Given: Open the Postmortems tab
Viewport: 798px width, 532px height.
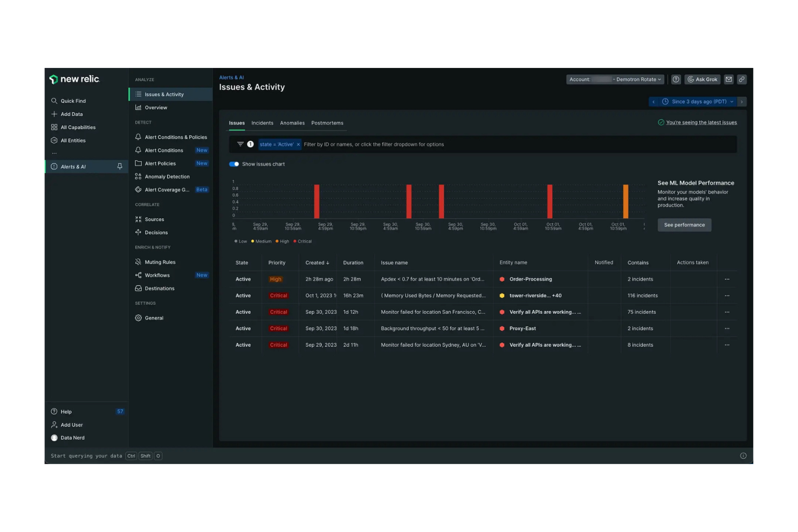Looking at the screenshot, I should click(327, 123).
